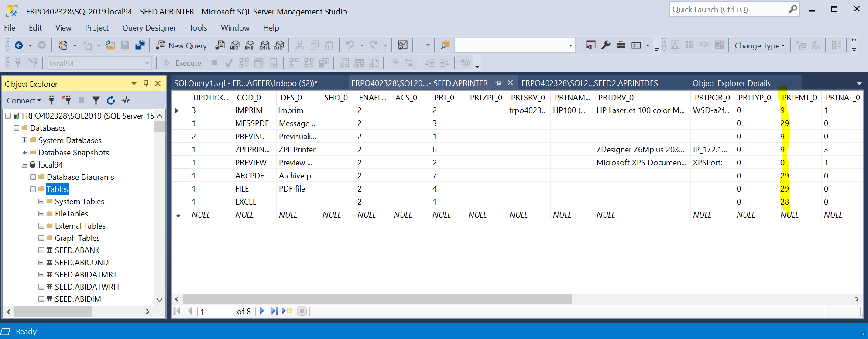Switch to the SQLQuery1.sql tab
The width and height of the screenshot is (868, 339).
246,83
